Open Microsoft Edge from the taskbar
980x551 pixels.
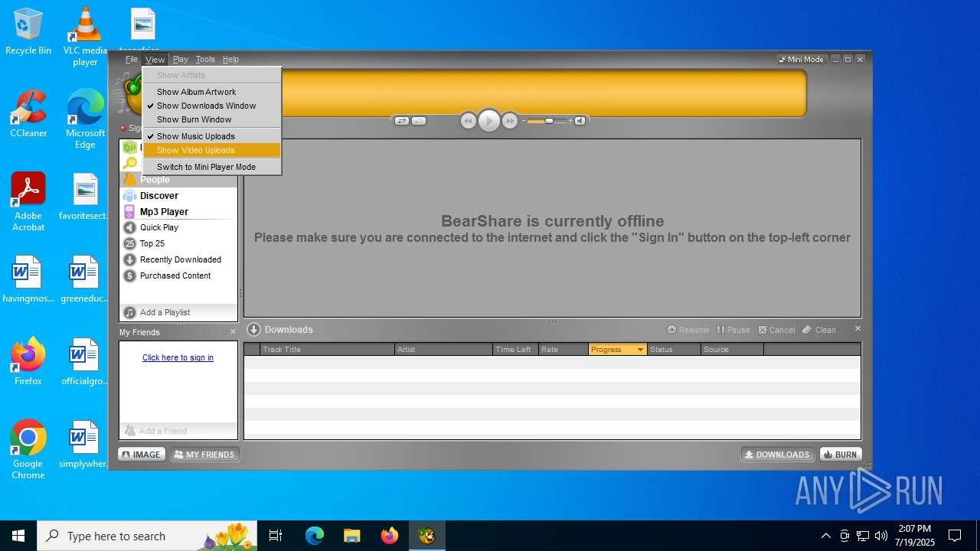tap(315, 536)
